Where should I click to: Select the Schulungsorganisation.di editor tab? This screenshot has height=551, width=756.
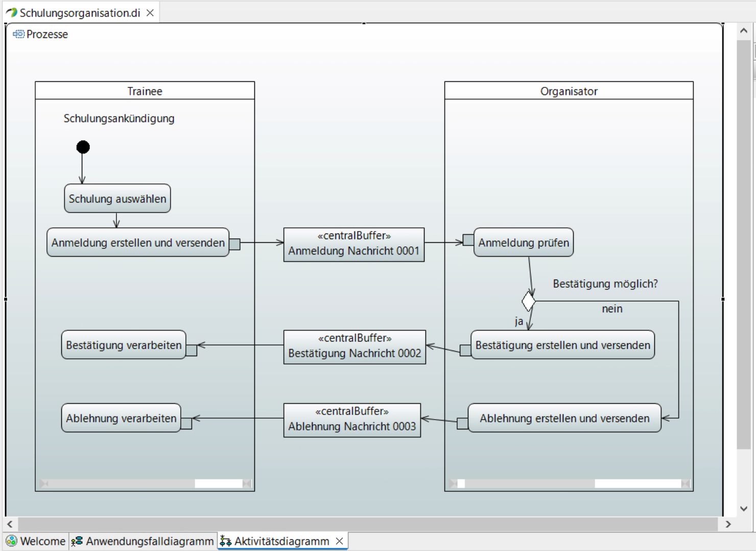point(80,13)
